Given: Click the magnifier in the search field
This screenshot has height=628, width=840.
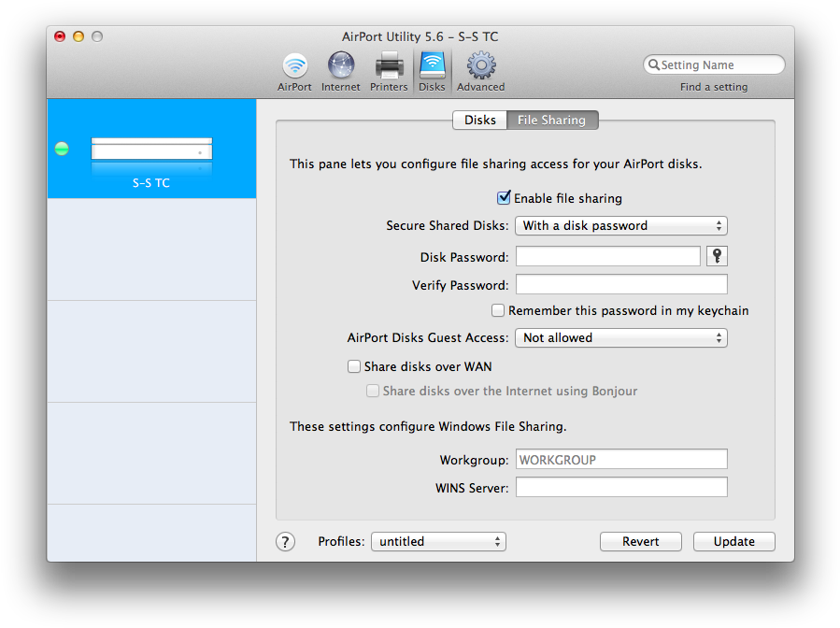Looking at the screenshot, I should [653, 64].
